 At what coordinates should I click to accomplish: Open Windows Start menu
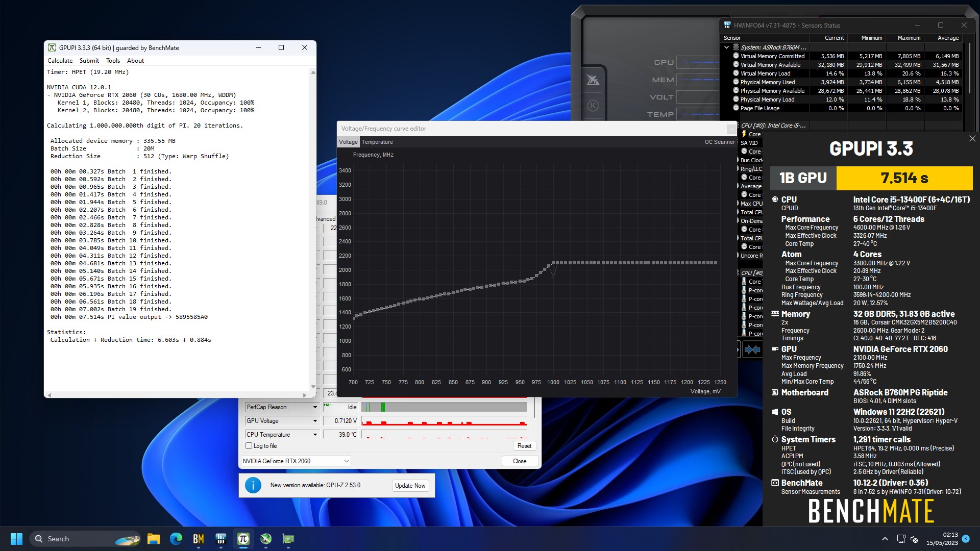point(16,539)
